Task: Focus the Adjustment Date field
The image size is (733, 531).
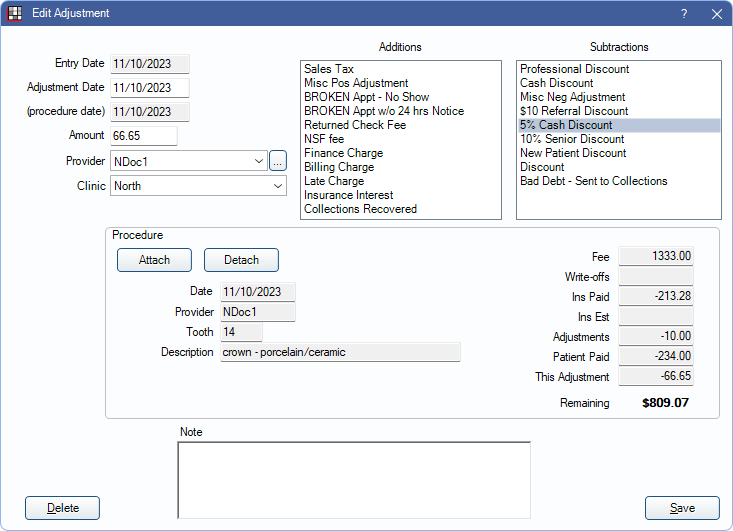Action: (x=149, y=88)
